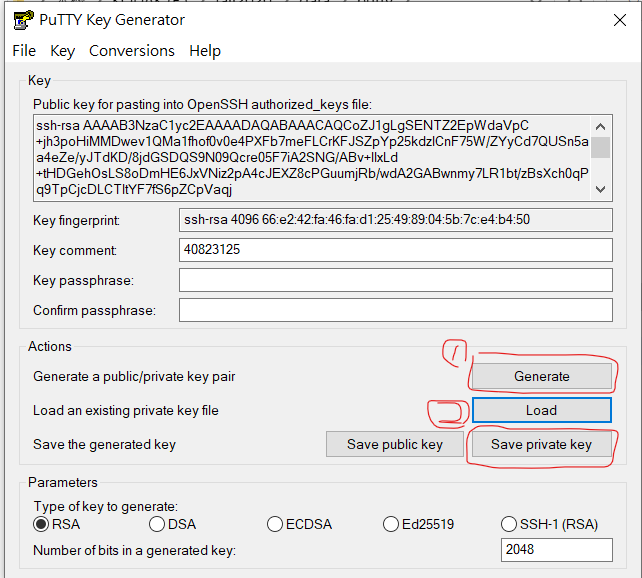642x578 pixels.
Task: Click 'Load an existing private key file' text
Action: 126,411
